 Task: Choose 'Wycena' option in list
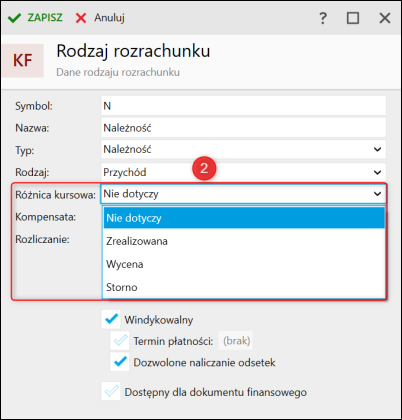[244, 264]
